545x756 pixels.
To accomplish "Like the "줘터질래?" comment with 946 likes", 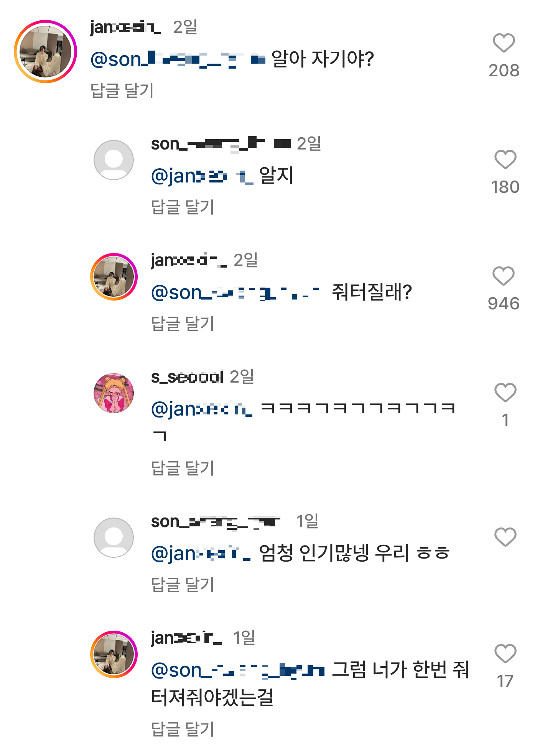I will point(503,276).
